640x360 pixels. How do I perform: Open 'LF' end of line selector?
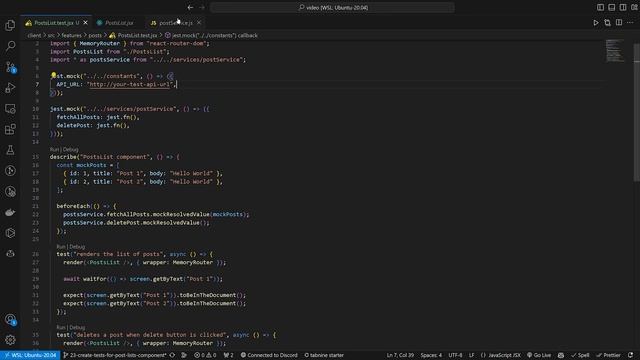[471, 355]
